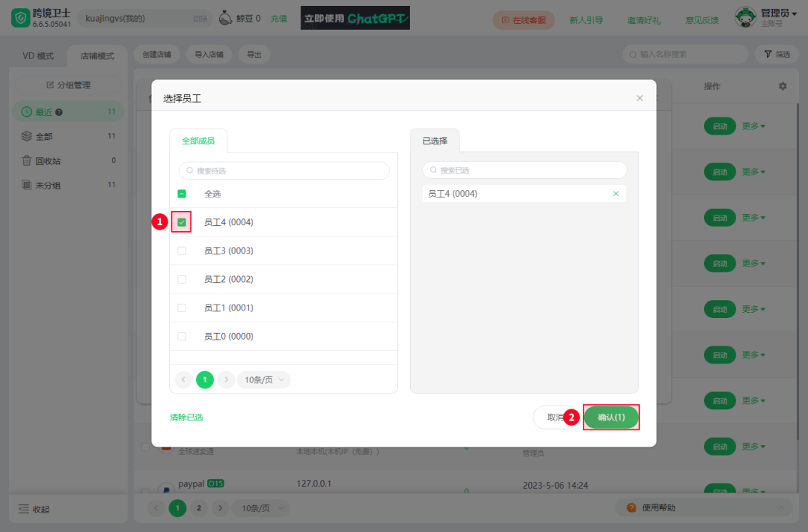Click the search magnifier in 搜索待选 field
The image size is (808, 532).
click(x=189, y=170)
